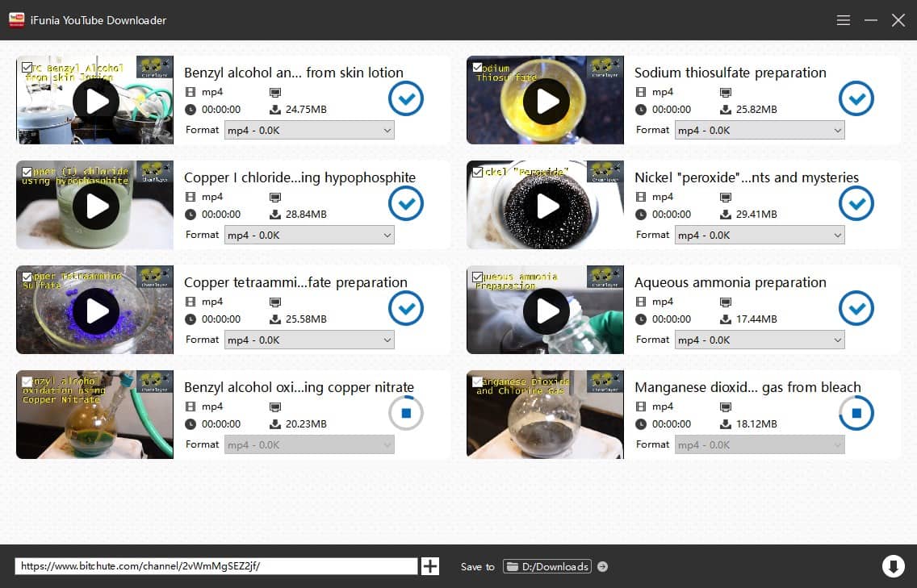Click completed checkmark for Aqueous ammonia preparation
The width and height of the screenshot is (917, 588).
click(856, 308)
